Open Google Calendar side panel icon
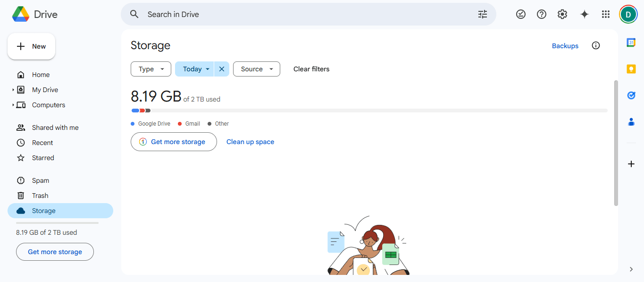The image size is (644, 282). [x=631, y=43]
